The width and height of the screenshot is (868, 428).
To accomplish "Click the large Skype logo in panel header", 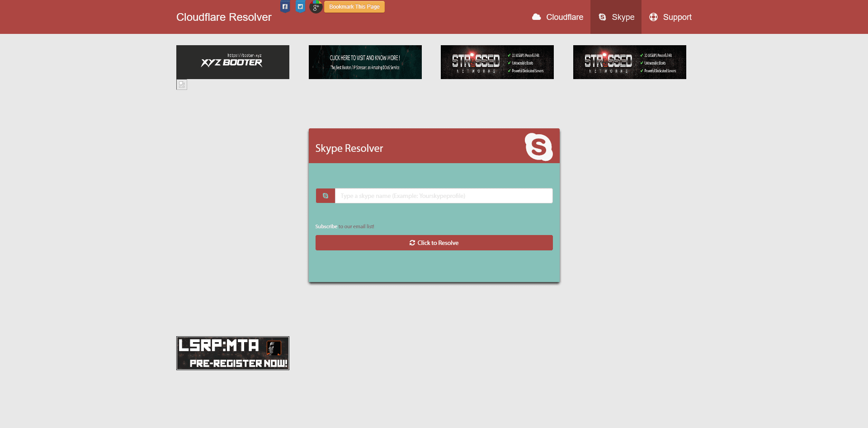I will (538, 147).
